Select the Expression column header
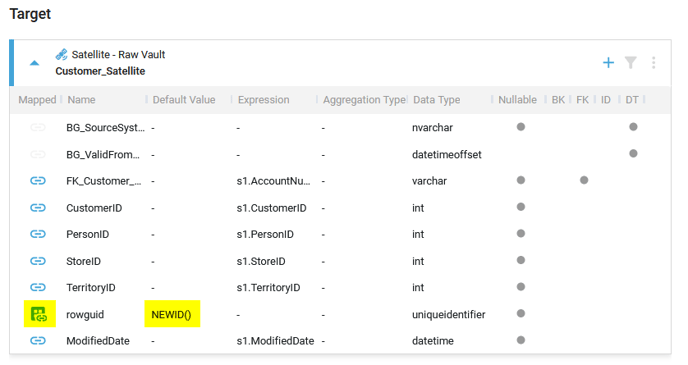Image resolution: width=688 pixels, height=365 pixels. click(x=263, y=100)
